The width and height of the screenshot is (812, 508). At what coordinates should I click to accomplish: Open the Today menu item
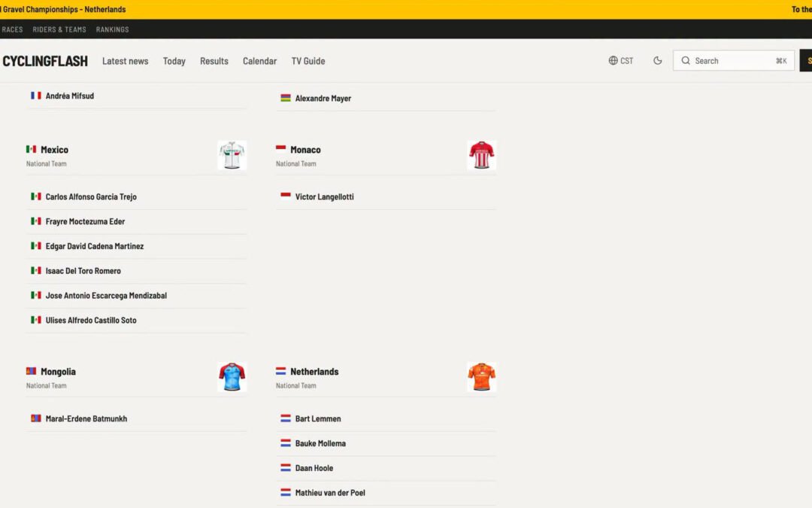(x=174, y=61)
